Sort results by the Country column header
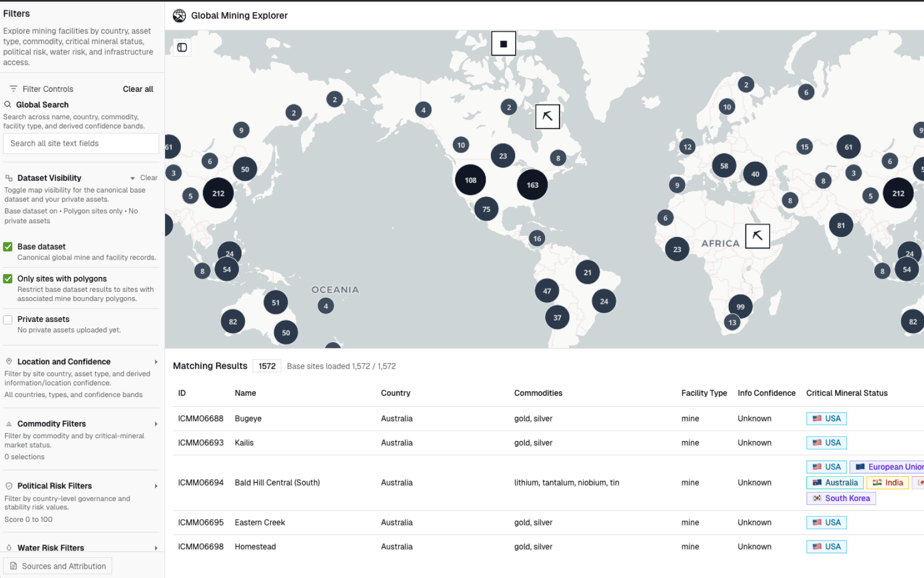This screenshot has width=924, height=578. [396, 392]
